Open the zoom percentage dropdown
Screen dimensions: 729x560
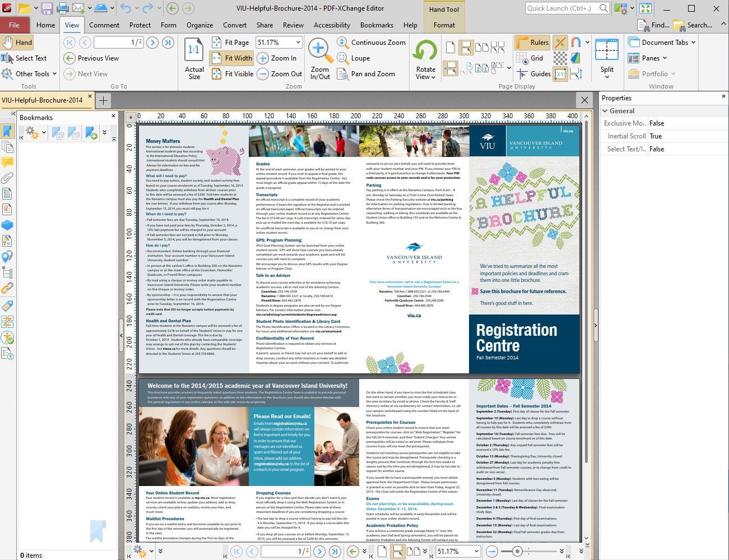pos(298,41)
